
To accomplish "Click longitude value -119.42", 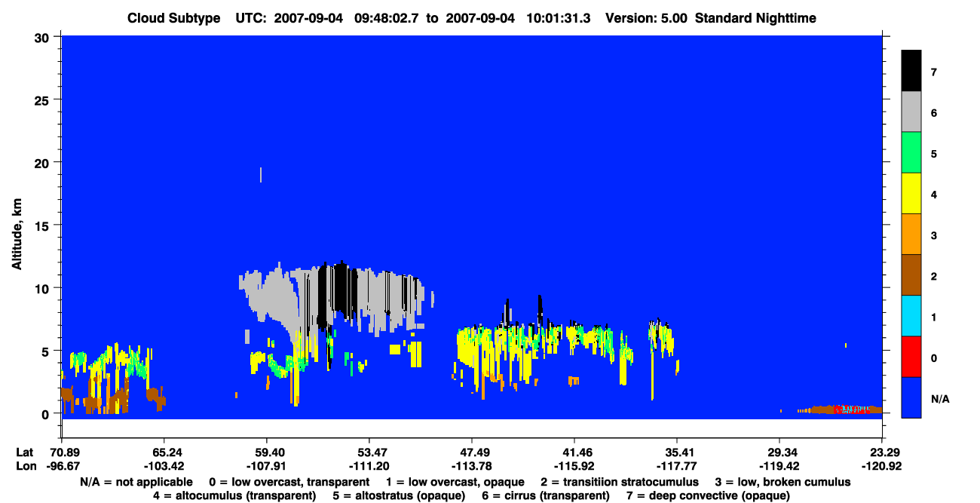I will tap(779, 465).
